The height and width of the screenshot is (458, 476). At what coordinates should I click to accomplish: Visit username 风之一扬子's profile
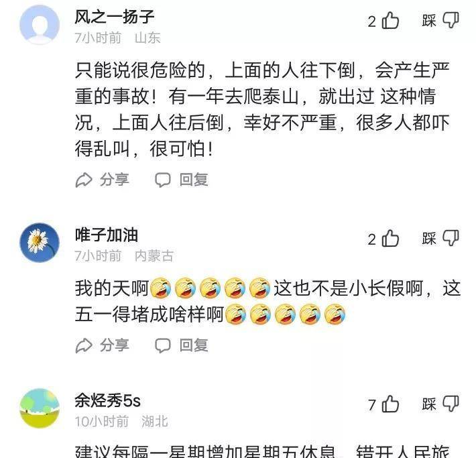coord(115,17)
